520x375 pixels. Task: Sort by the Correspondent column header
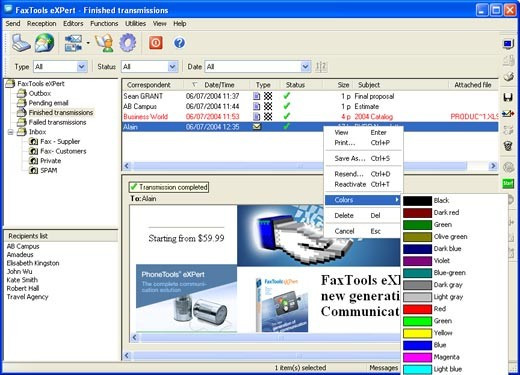149,85
